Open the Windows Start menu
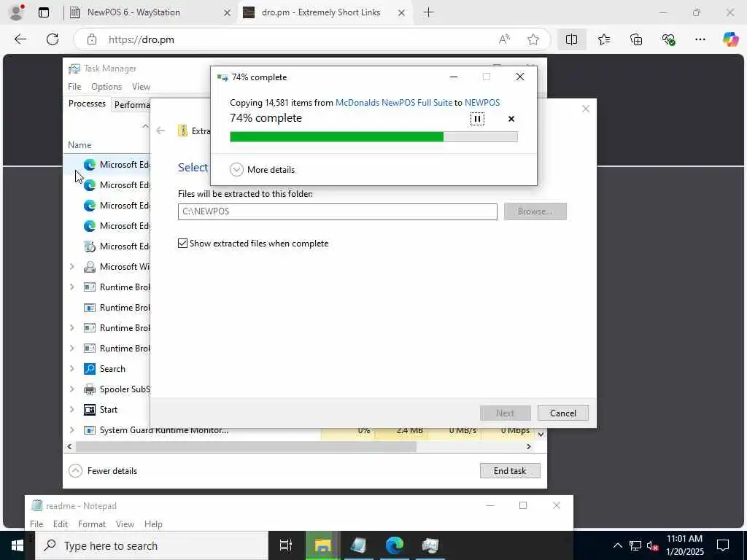The width and height of the screenshot is (747, 560). pyautogui.click(x=18, y=545)
